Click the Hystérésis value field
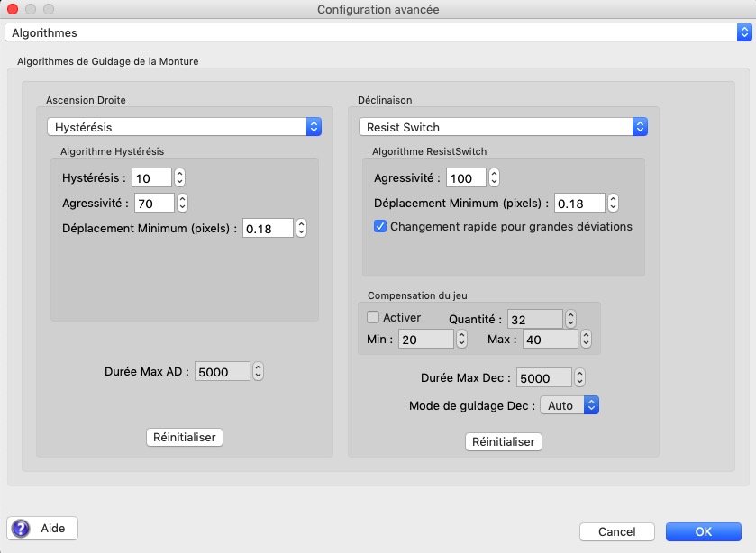Screen dimensions: 756x553 [x=151, y=177]
